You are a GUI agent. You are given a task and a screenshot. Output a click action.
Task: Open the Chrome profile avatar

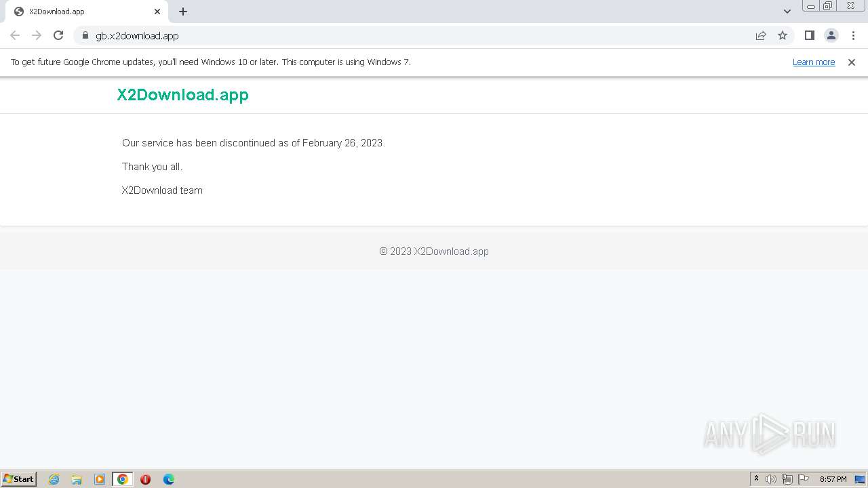pos(831,35)
